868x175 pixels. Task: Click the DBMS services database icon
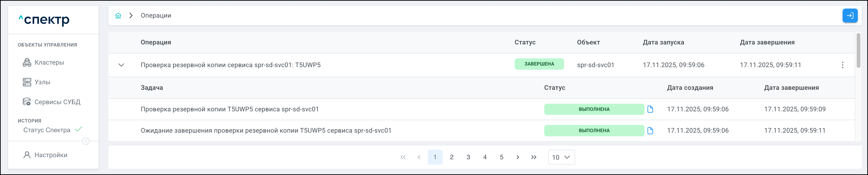[x=27, y=102]
